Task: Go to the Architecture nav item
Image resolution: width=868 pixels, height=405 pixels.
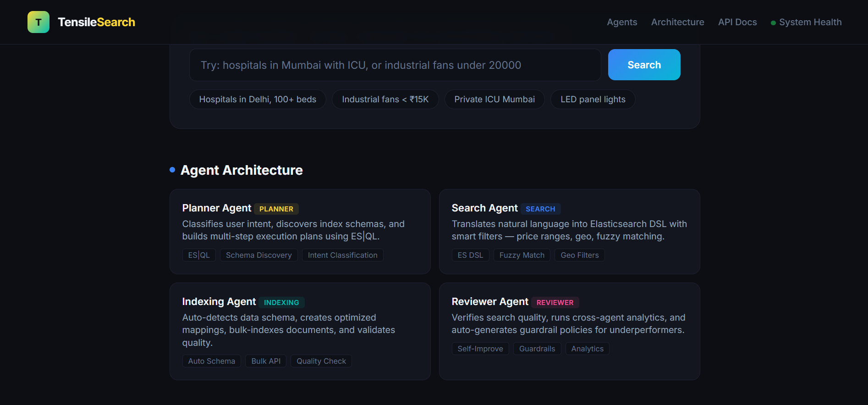Action: (677, 22)
